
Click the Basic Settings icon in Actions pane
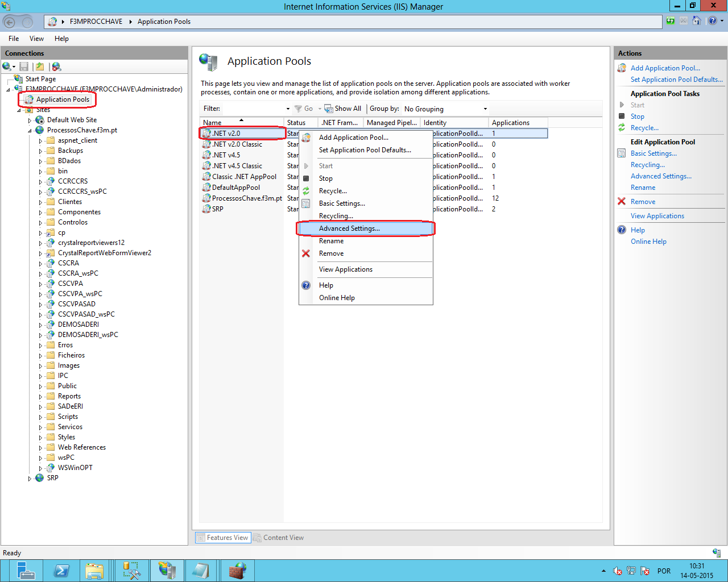click(622, 153)
